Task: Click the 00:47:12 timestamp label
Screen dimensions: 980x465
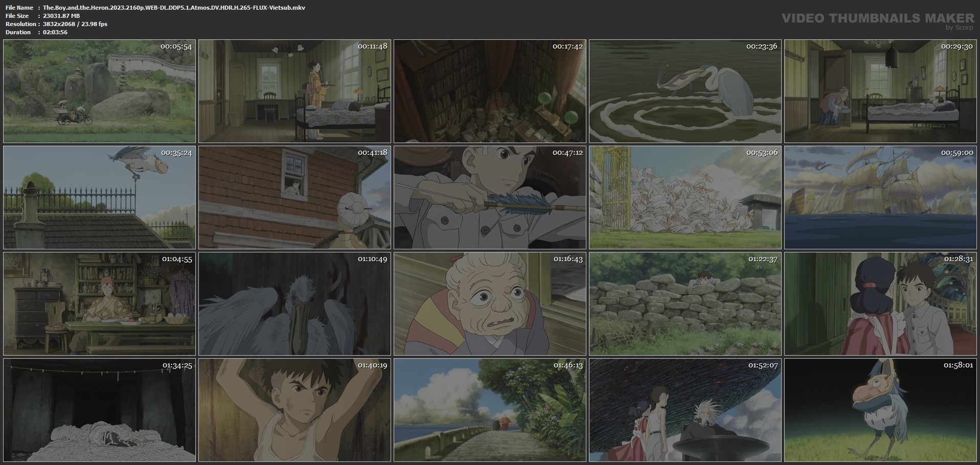Action: point(567,152)
